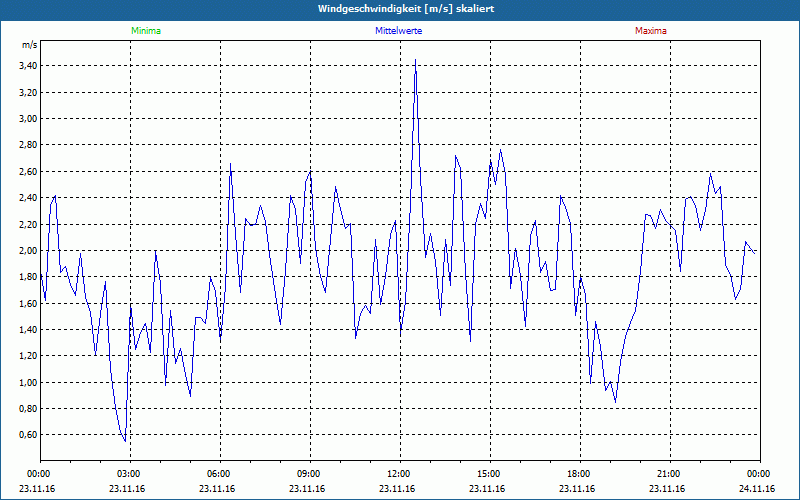Click the curve's lowest dip just before 03:00

click(x=125, y=441)
